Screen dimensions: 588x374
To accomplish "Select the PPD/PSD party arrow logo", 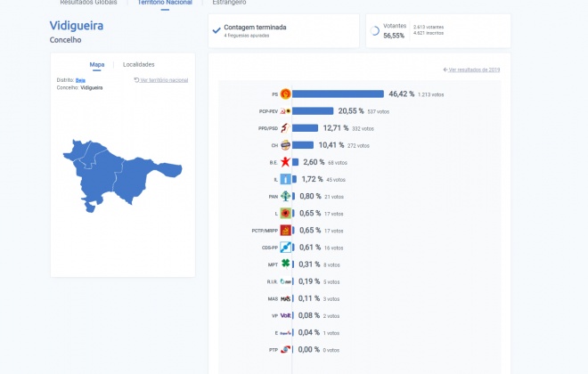I will click(x=285, y=128).
